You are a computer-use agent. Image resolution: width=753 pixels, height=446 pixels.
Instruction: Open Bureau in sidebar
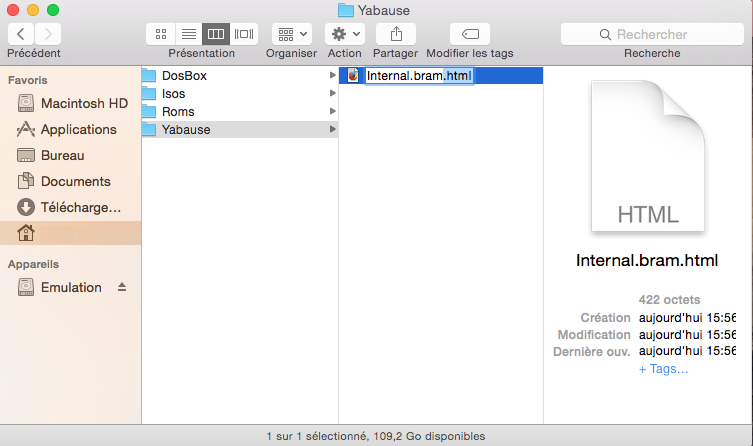click(72, 155)
